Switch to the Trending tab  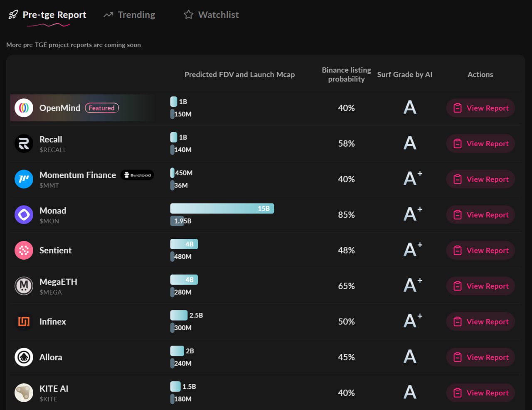pyautogui.click(x=129, y=15)
